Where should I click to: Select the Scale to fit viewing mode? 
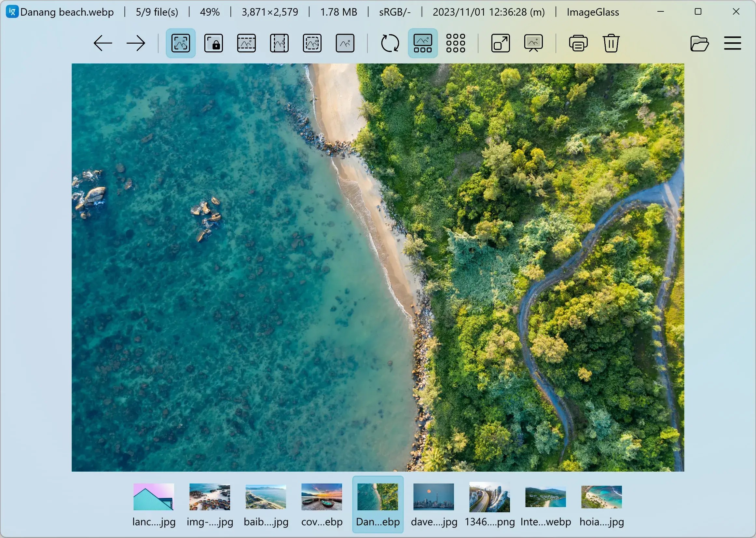coord(311,43)
